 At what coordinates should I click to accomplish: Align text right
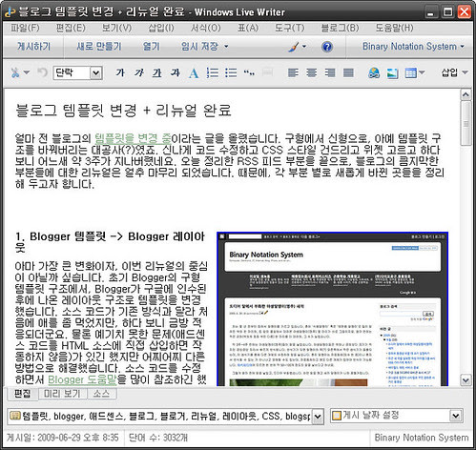(x=330, y=72)
